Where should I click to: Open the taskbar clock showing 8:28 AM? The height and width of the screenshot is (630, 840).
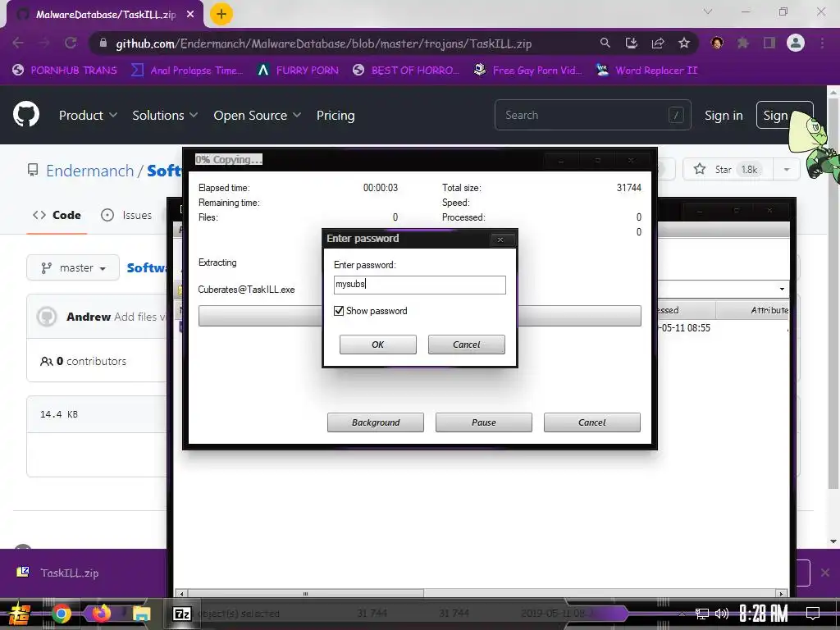[x=764, y=614]
